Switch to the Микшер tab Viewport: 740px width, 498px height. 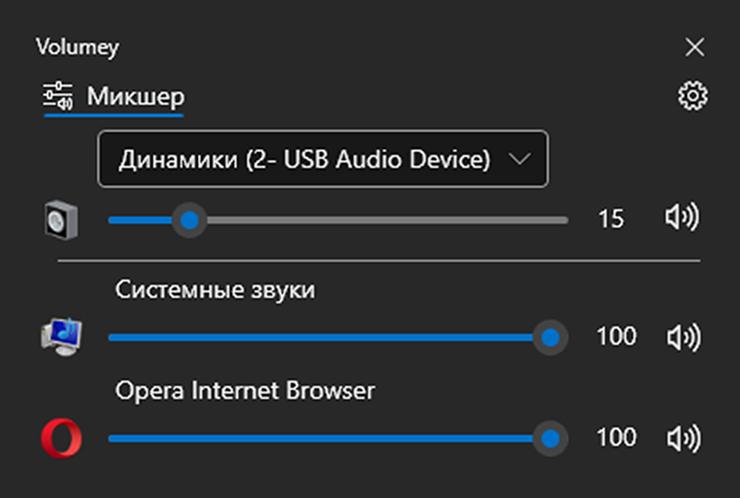(x=135, y=97)
